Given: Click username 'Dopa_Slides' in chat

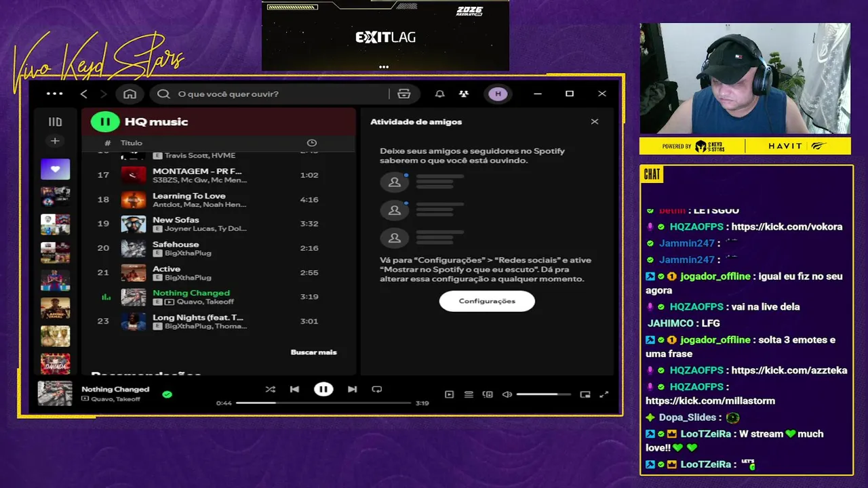Looking at the screenshot, I should (x=688, y=418).
